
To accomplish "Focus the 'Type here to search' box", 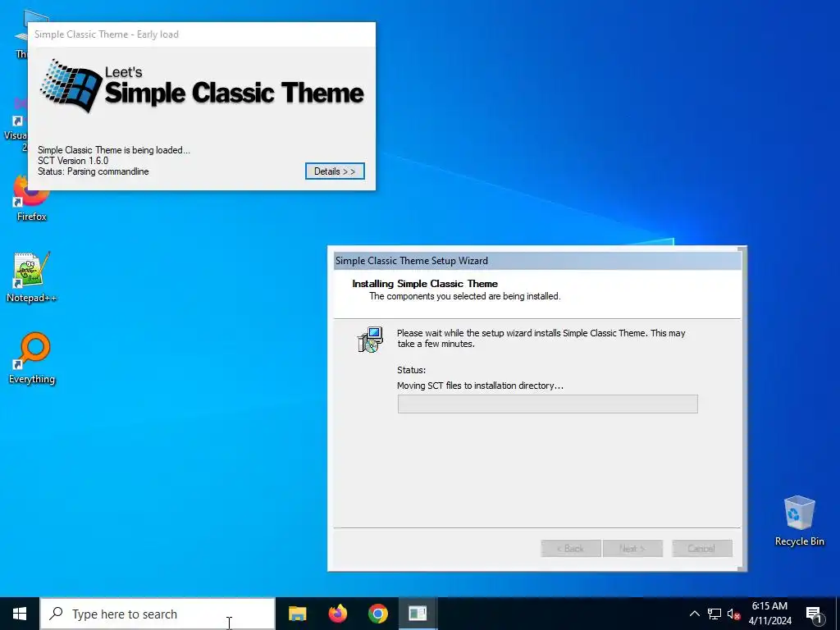I will (x=157, y=614).
